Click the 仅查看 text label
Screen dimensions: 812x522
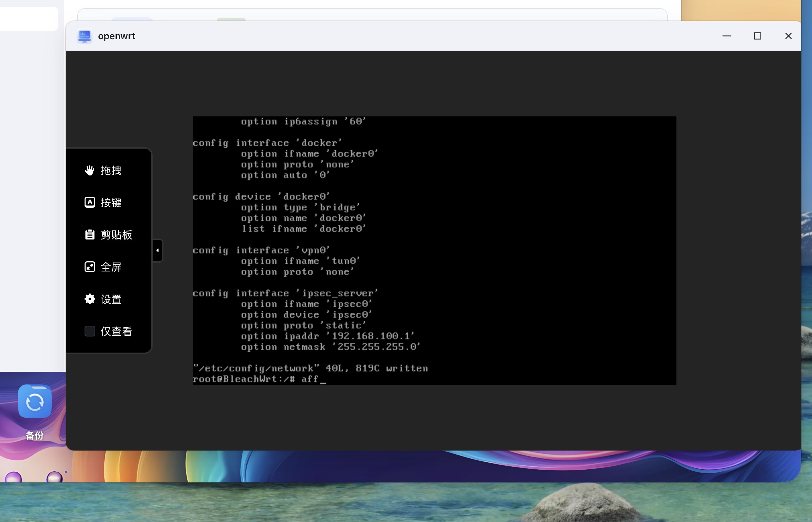click(116, 331)
